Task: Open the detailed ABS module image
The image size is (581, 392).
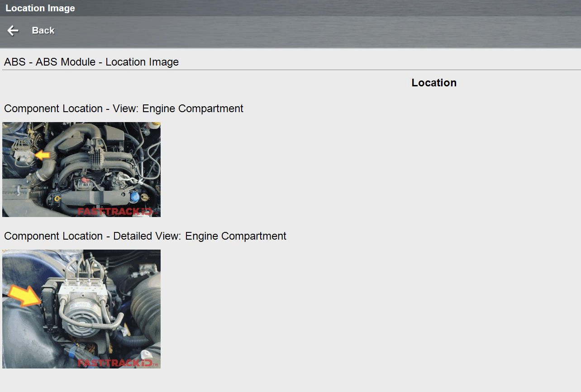Action: pyautogui.click(x=81, y=309)
